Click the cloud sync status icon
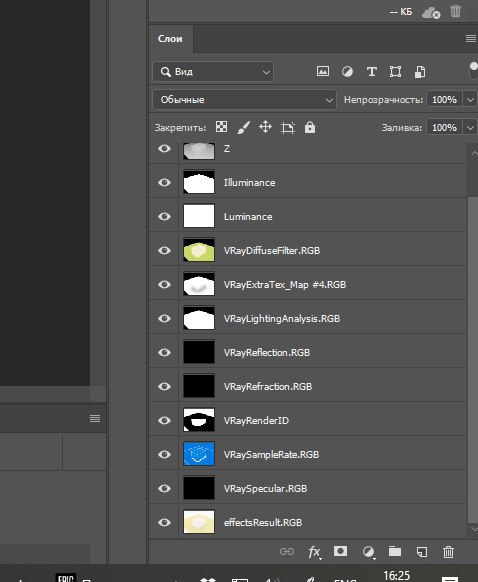Image resolution: width=478 pixels, height=582 pixels. 431,13
